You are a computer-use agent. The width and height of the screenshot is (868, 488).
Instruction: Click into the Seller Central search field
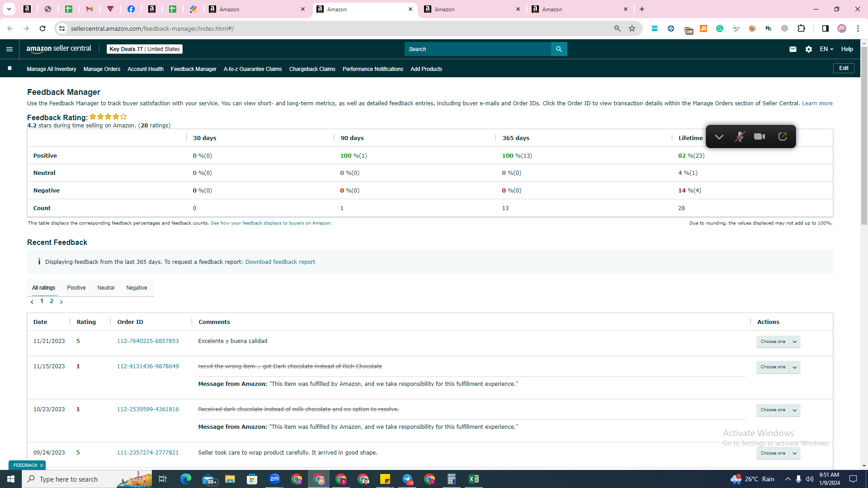coord(478,49)
